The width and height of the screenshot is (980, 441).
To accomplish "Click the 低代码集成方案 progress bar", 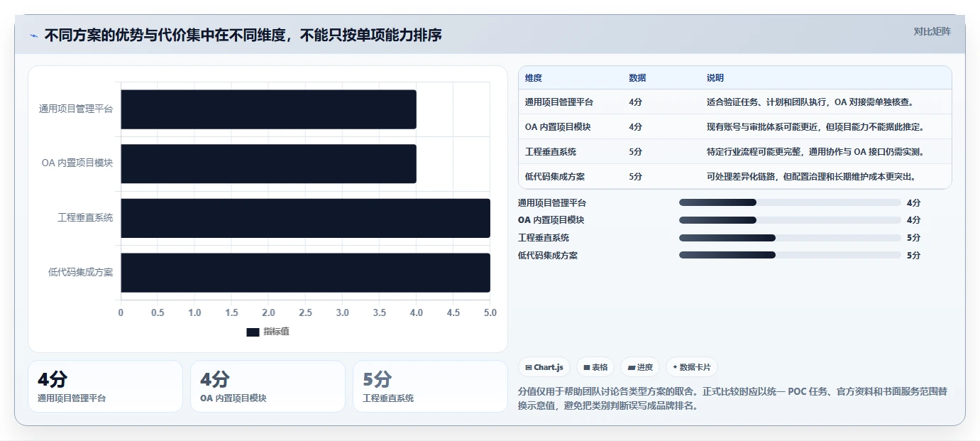I will (x=789, y=255).
